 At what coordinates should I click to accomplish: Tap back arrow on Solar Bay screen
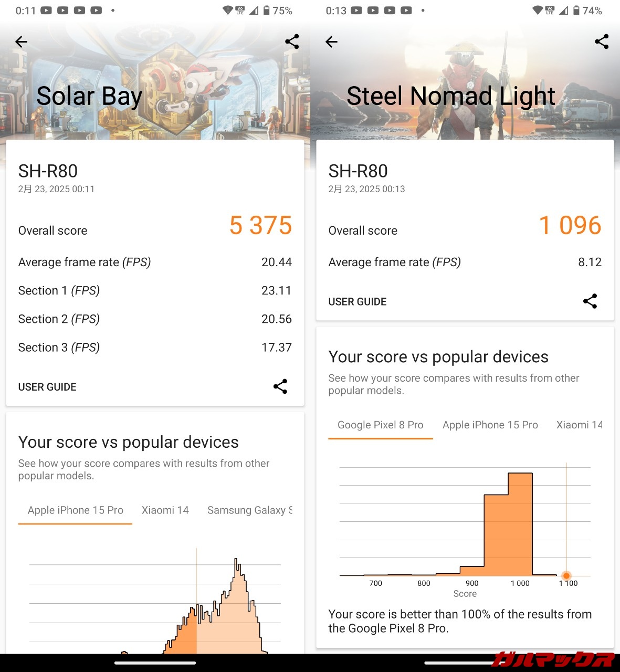click(21, 42)
